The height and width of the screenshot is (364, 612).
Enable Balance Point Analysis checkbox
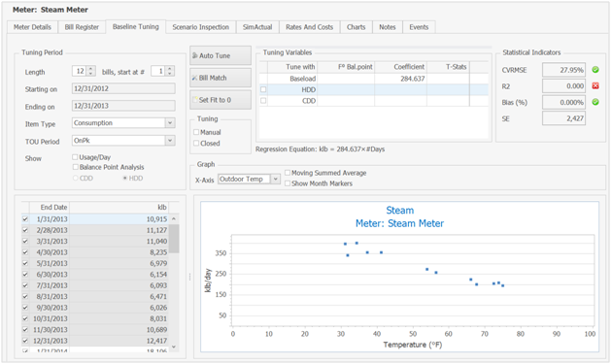tap(76, 167)
